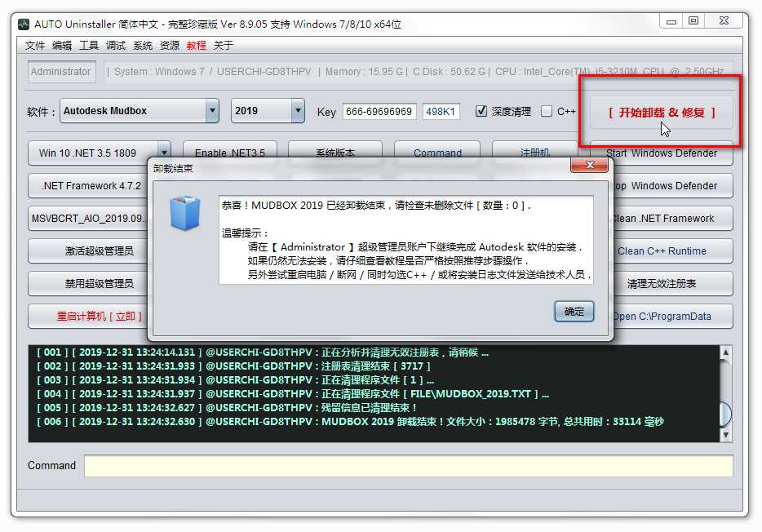Click the 开始卸载 & 修复 button
Image resolution: width=762 pixels, height=532 pixels.
[662, 113]
